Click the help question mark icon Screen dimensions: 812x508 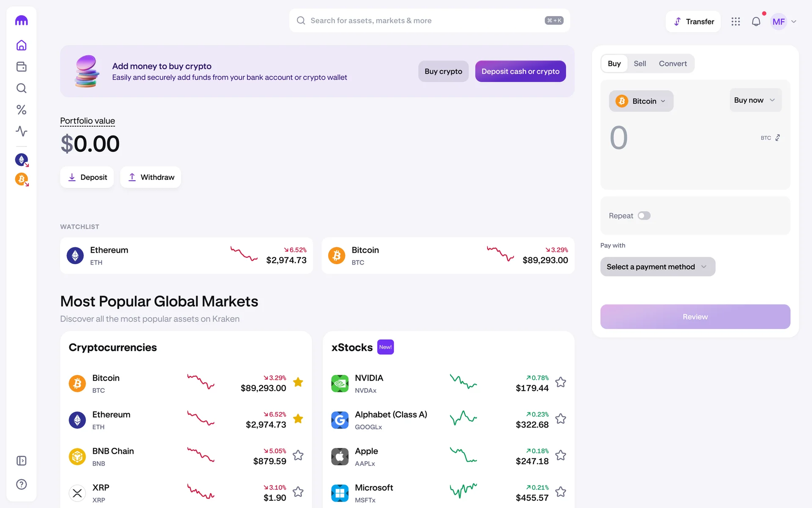tap(21, 484)
